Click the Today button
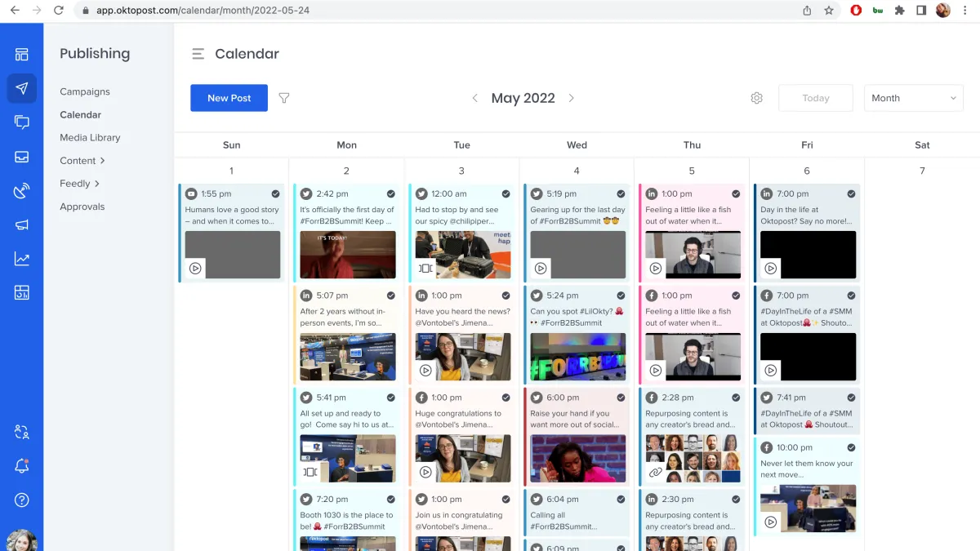 coord(815,97)
